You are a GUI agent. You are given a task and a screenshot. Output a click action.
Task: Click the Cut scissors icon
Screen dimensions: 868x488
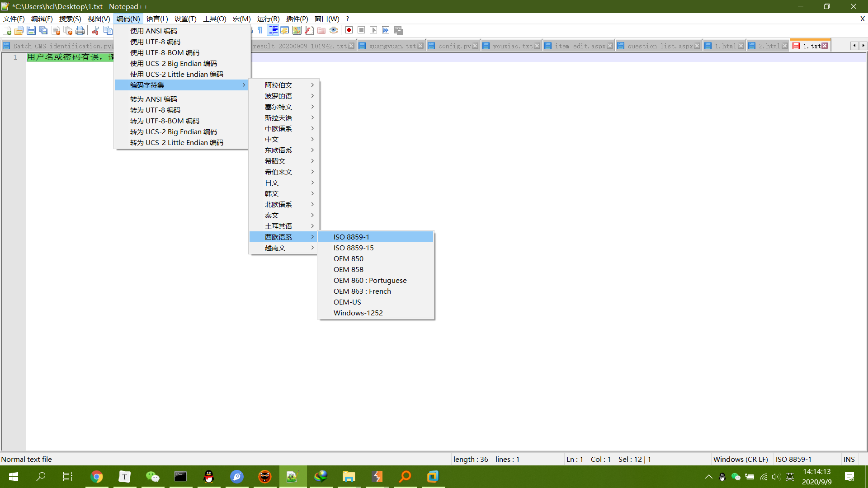pos(95,30)
